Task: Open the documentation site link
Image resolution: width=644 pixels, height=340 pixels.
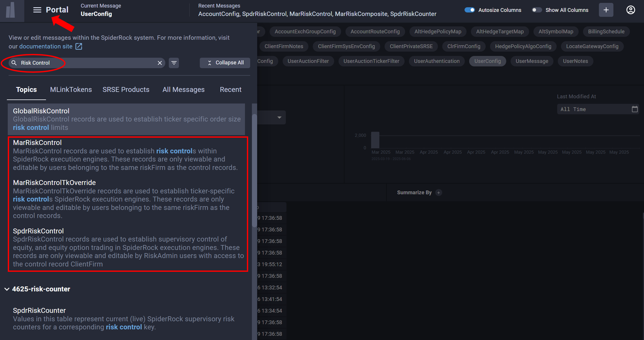Action: [x=46, y=46]
